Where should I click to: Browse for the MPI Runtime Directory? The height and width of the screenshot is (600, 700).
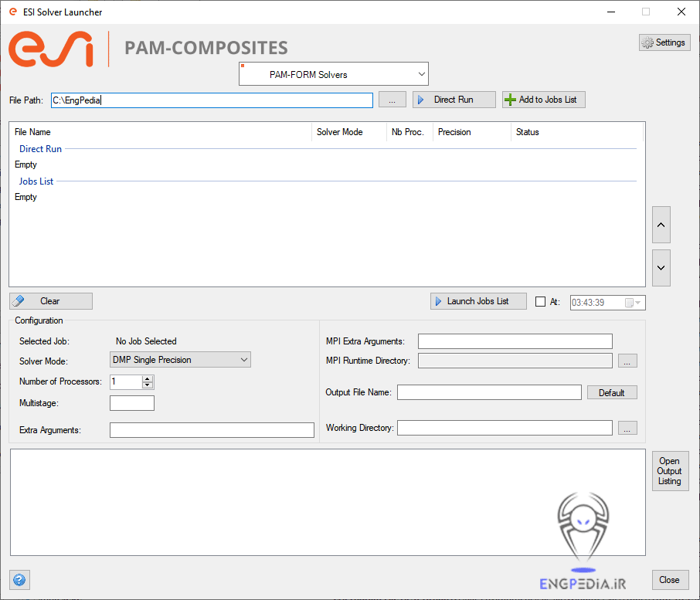pos(627,361)
